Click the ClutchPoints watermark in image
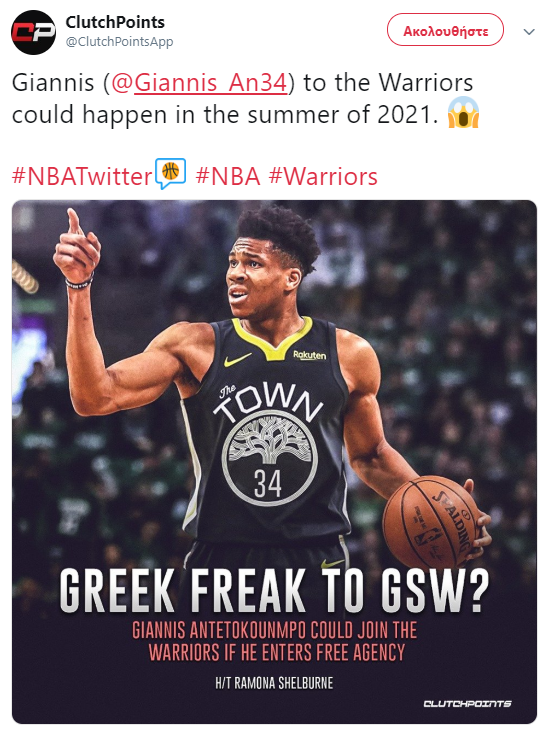Screen dimensions: 546x730 pyautogui.click(x=467, y=703)
